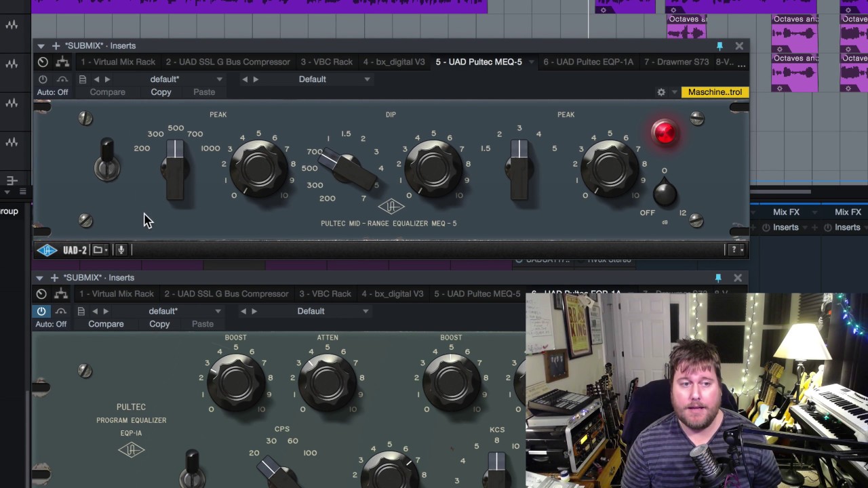Viewport: 868px width, 488px height.
Task: Toggle Auto: Off in the MEQ-5 window
Action: coord(52,92)
